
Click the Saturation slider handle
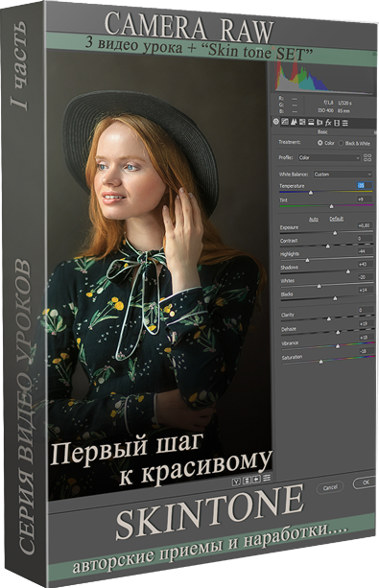point(320,362)
